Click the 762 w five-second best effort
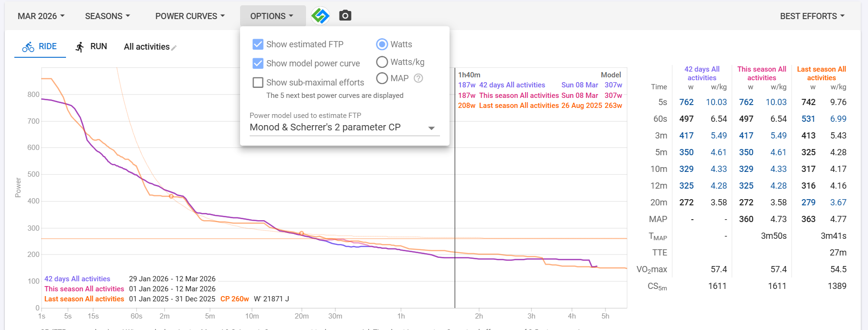 click(686, 102)
